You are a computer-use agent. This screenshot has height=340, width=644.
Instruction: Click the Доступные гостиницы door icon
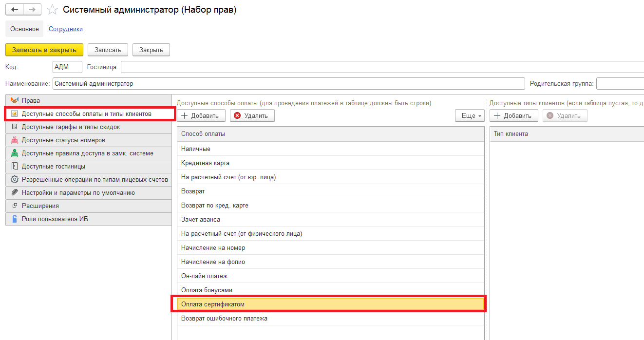14,166
